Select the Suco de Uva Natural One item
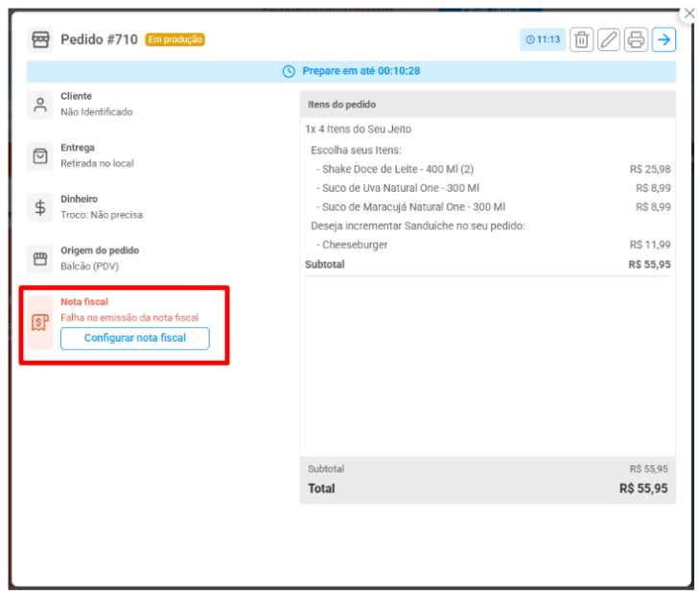 (x=400, y=188)
